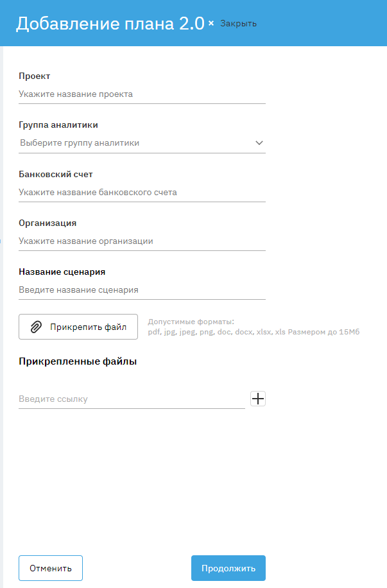Click the 'Укажите название банковского счета' input
This screenshot has width=387, height=588.
(x=142, y=192)
